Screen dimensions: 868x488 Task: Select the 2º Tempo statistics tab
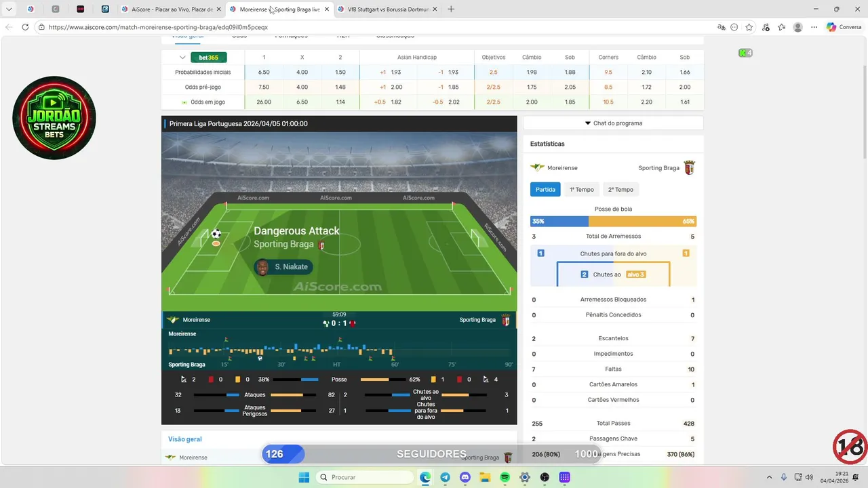pyautogui.click(x=620, y=190)
